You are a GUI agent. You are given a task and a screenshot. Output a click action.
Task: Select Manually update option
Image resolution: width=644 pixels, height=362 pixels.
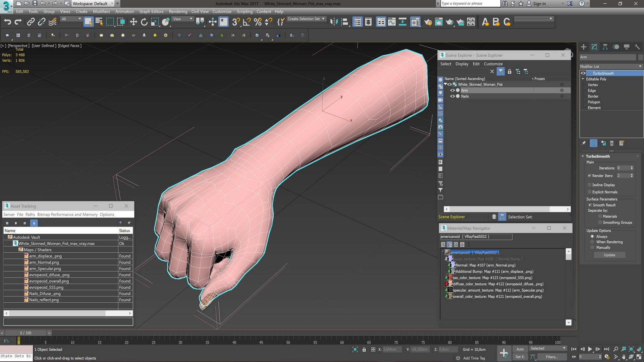[x=592, y=248]
